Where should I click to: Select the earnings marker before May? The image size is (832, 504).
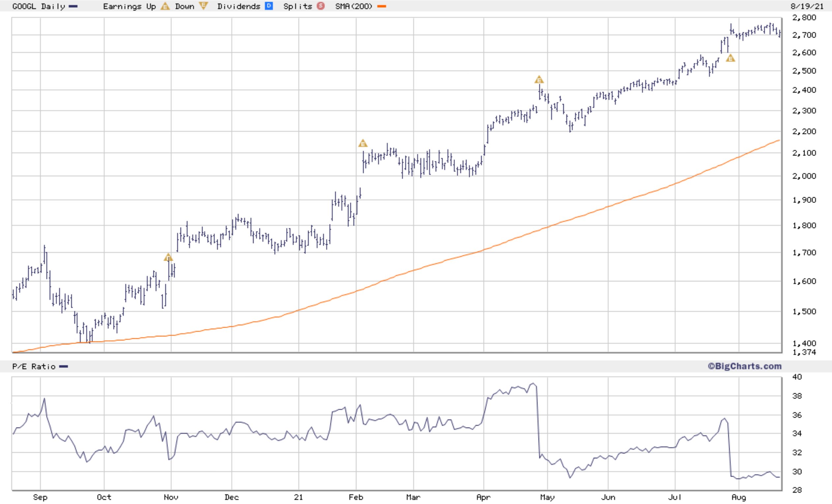click(539, 80)
